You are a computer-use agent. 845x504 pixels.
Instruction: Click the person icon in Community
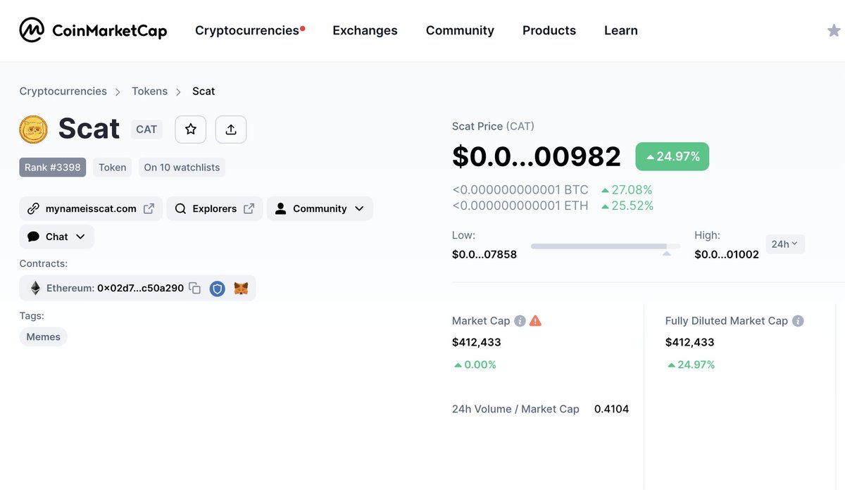coord(281,208)
